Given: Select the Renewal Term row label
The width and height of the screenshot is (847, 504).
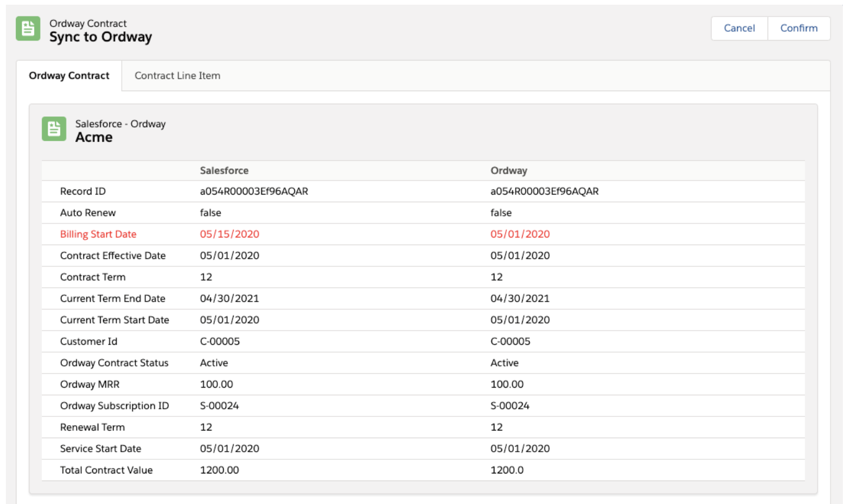Looking at the screenshot, I should (92, 428).
